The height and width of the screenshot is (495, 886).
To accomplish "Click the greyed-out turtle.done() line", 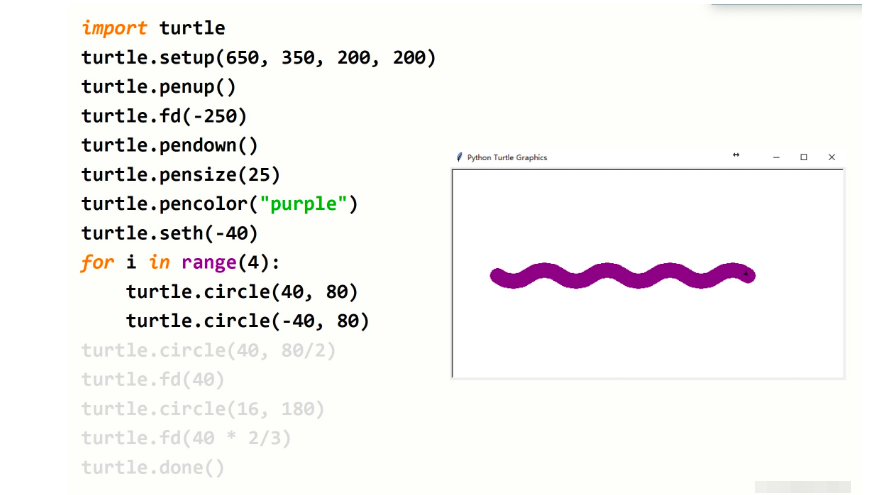I will pos(152,467).
